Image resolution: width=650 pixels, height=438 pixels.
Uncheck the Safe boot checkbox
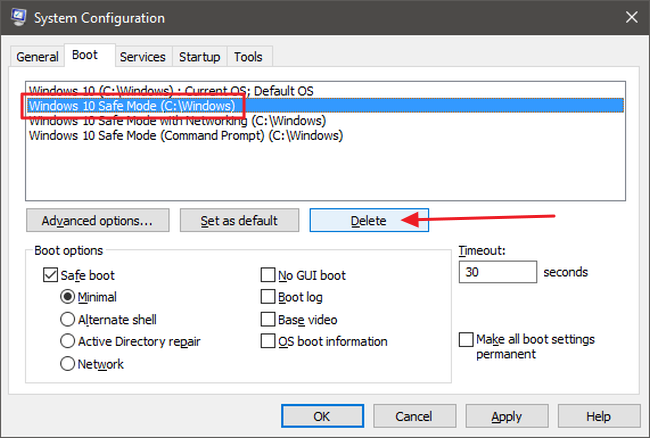click(x=50, y=275)
